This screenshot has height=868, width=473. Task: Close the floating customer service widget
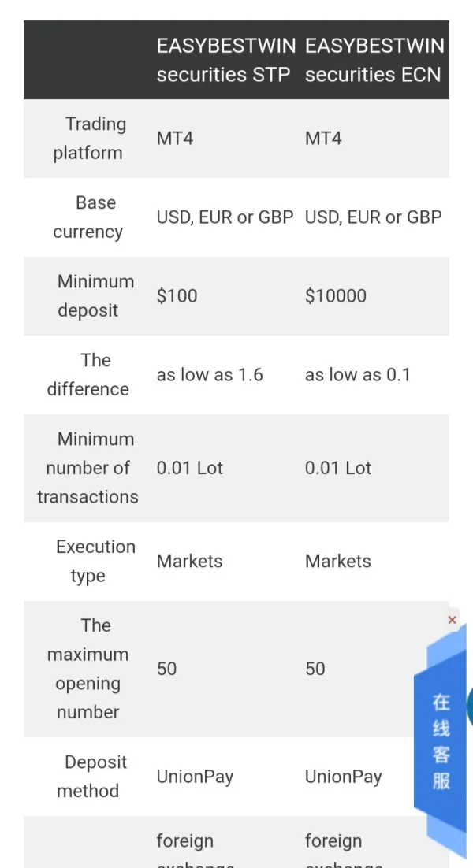452,620
